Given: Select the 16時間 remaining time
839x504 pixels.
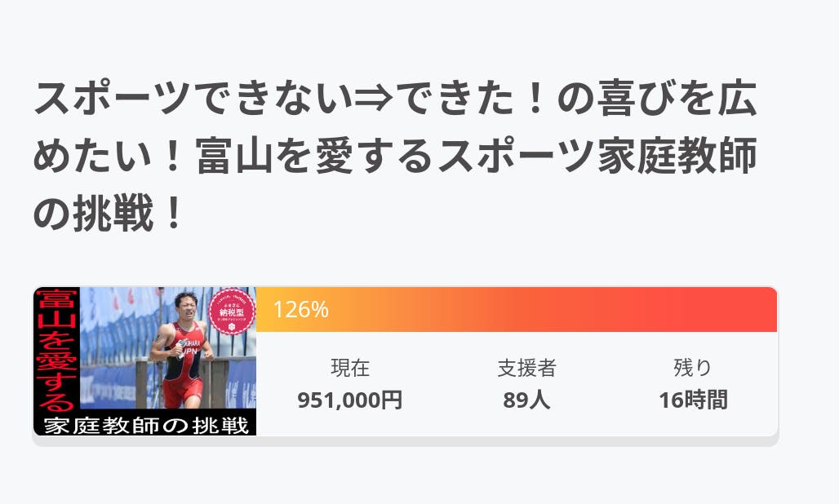Looking at the screenshot, I should (x=693, y=400).
